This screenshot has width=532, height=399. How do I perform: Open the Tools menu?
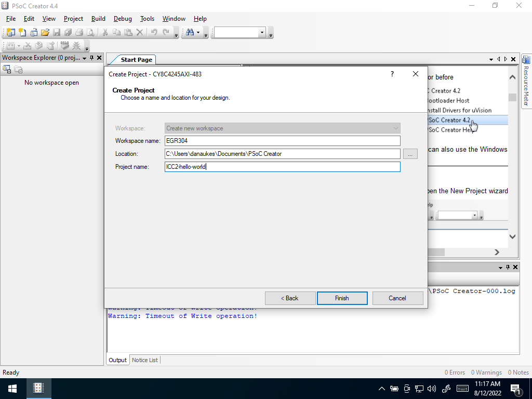(x=147, y=19)
